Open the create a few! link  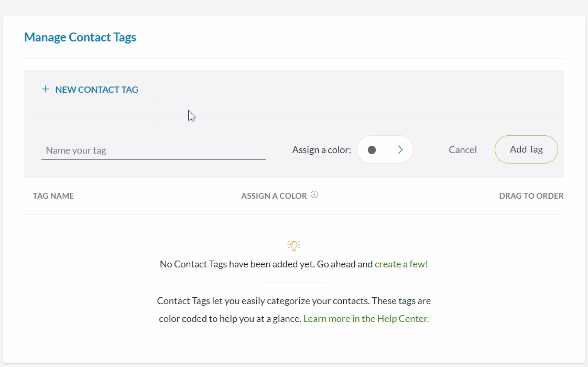coord(401,264)
